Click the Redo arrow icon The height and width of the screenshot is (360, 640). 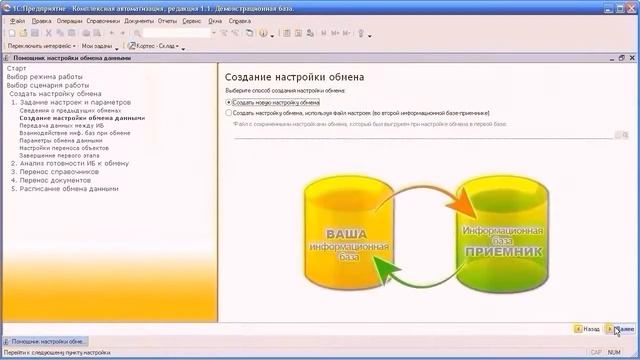coord(122,33)
